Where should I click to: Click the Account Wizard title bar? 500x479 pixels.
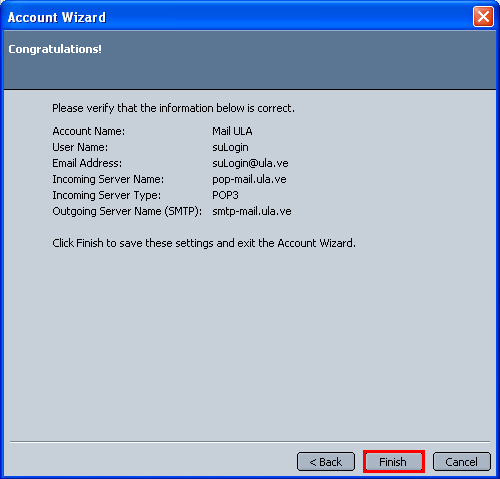[x=233, y=17]
